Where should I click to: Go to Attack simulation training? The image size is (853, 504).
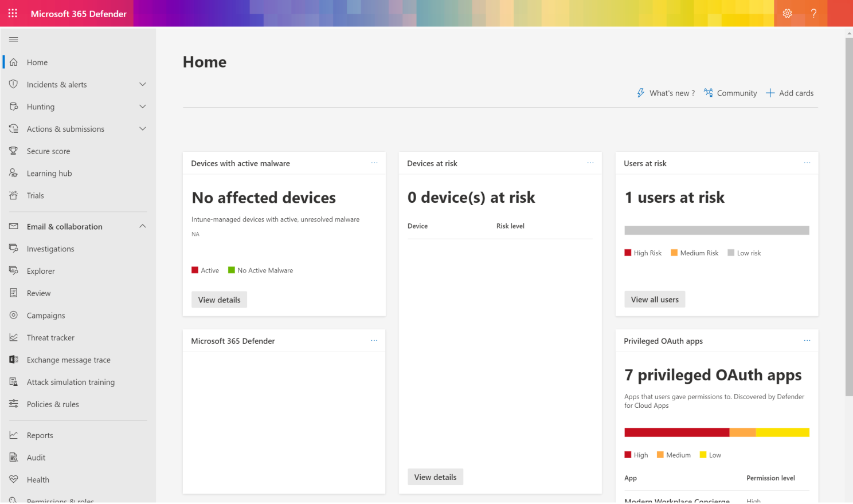(x=71, y=381)
